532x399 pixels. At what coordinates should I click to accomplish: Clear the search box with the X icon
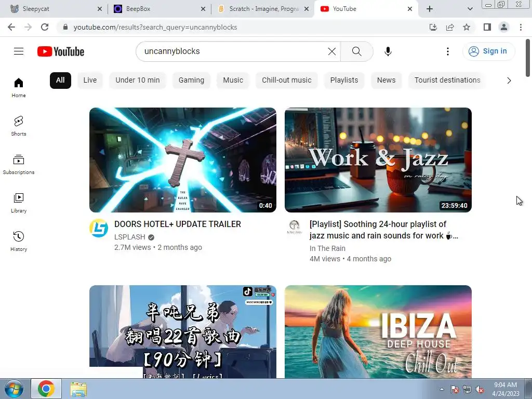coord(332,51)
